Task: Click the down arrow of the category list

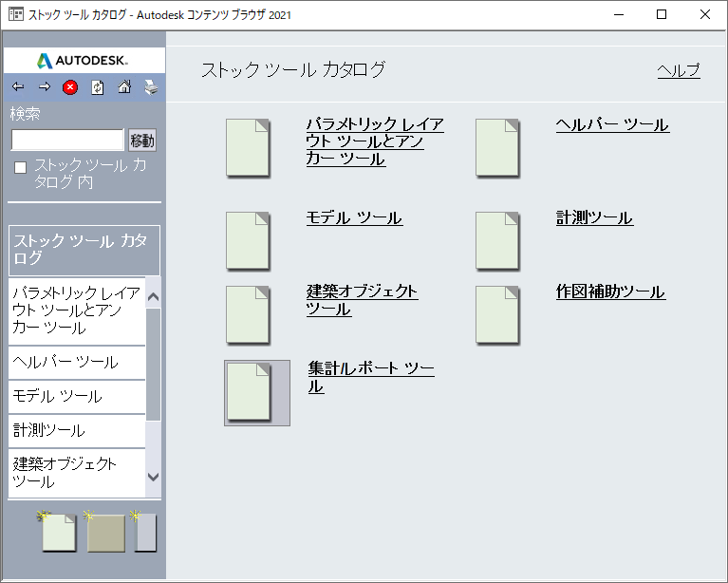Action: pos(153,477)
